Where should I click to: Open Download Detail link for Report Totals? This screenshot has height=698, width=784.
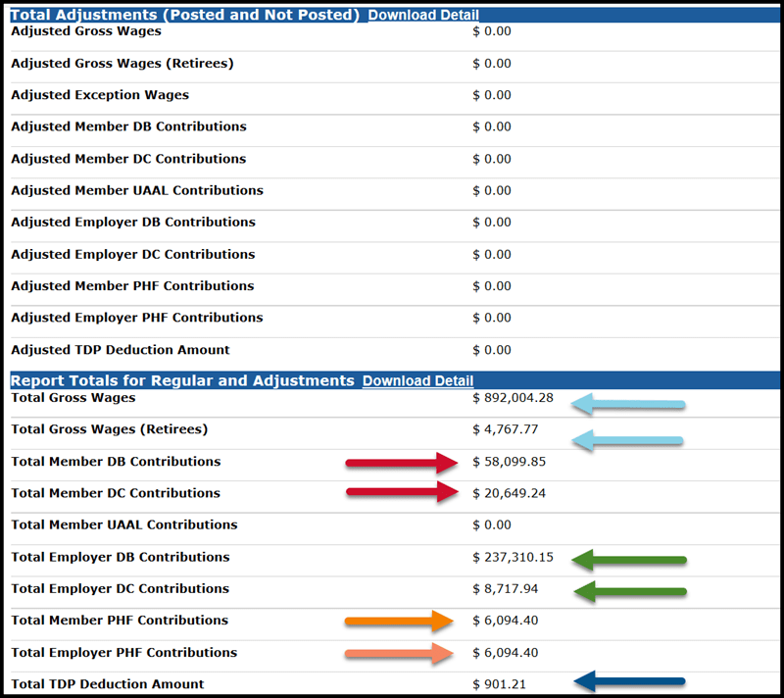click(417, 380)
